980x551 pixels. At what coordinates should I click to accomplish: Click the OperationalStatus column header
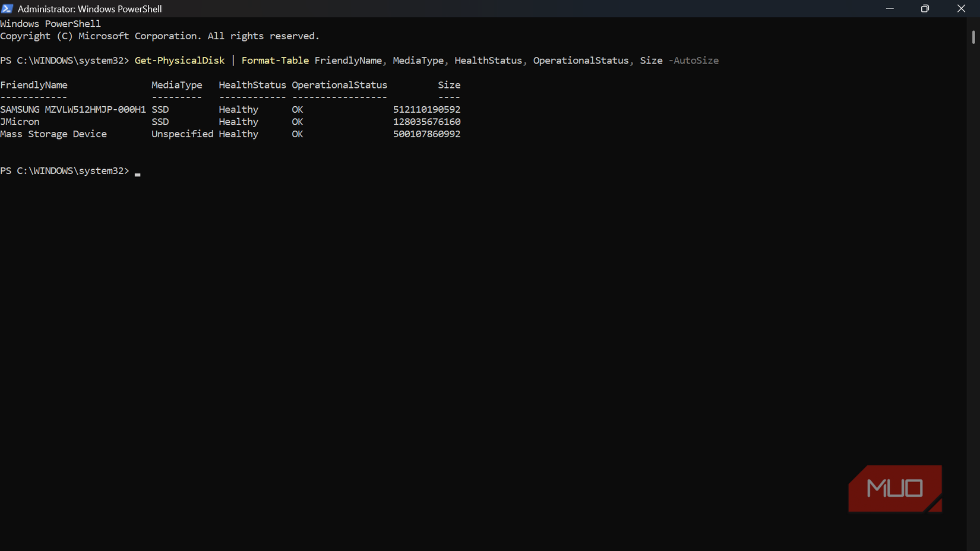point(339,85)
